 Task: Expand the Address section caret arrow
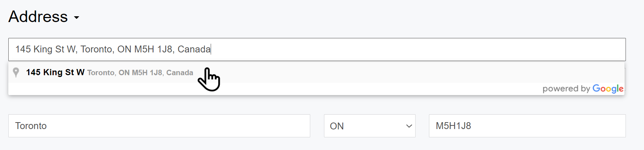76,17
